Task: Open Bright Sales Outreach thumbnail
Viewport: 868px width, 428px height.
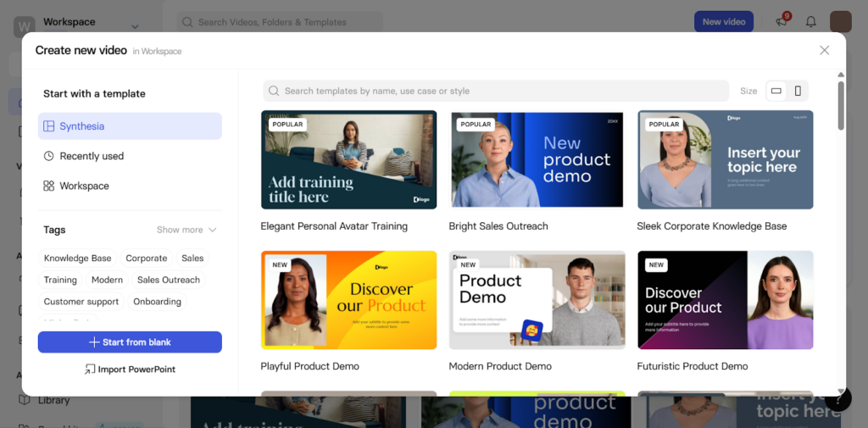Action: [x=537, y=159]
